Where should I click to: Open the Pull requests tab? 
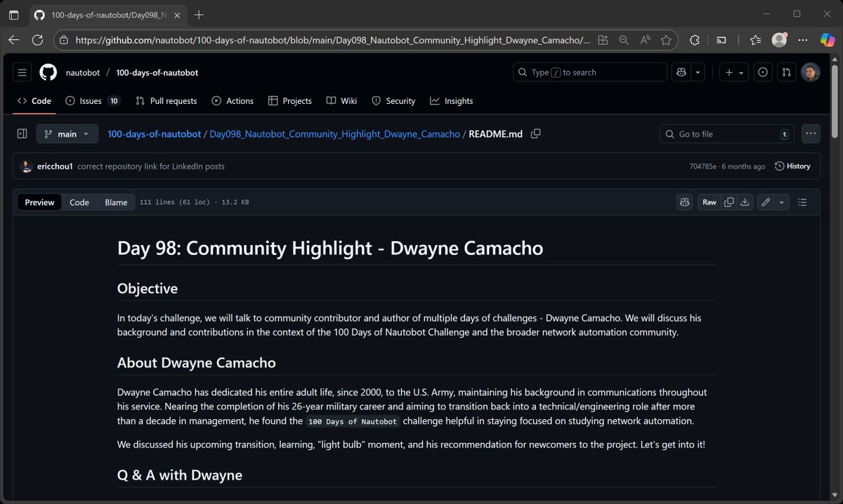coord(166,101)
